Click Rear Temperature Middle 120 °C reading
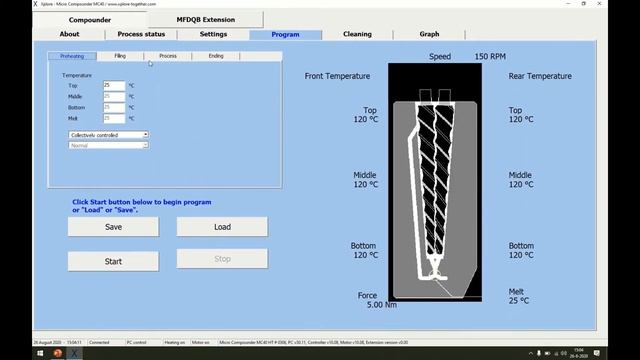Viewport: 640px width, 360px height. click(x=521, y=180)
